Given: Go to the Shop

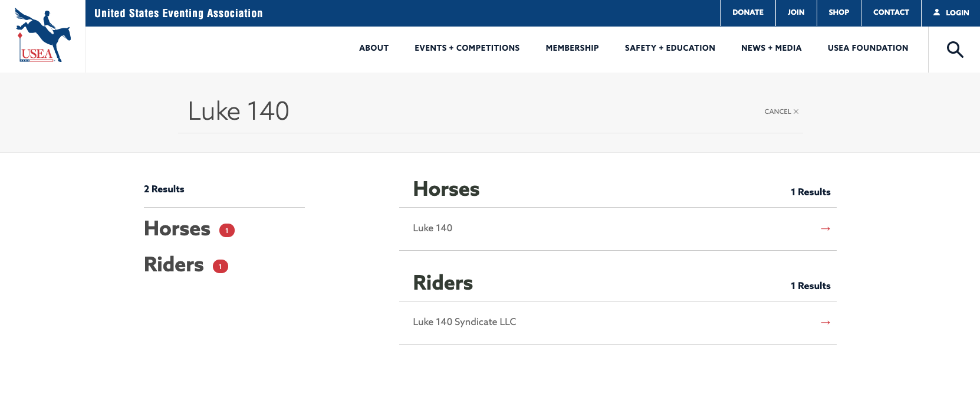Looking at the screenshot, I should 838,12.
